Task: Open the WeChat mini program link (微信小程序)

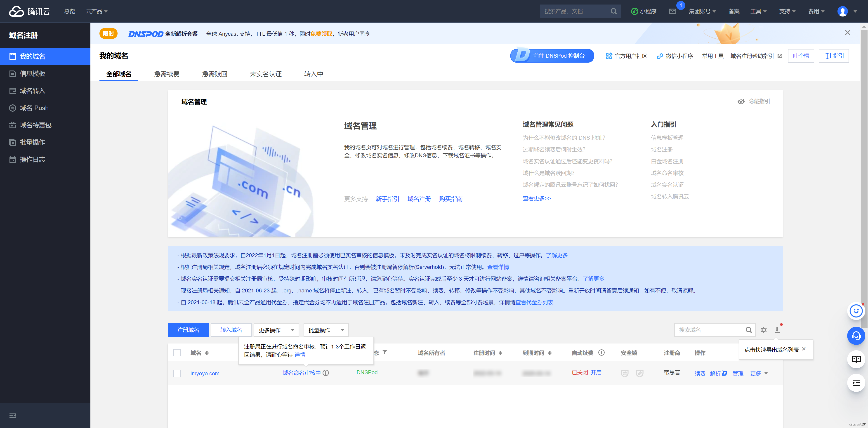Action: point(675,56)
